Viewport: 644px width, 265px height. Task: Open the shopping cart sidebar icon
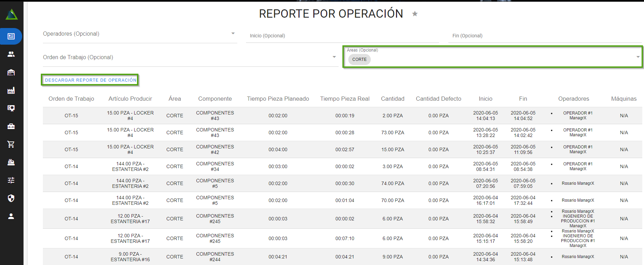11,144
